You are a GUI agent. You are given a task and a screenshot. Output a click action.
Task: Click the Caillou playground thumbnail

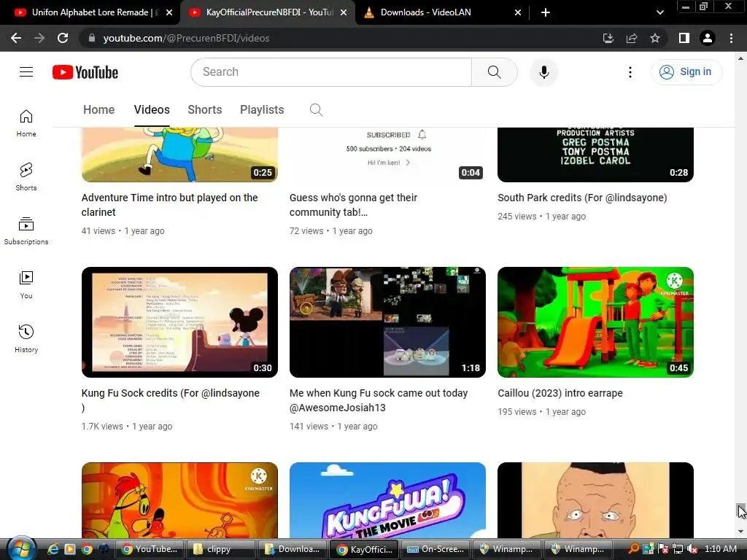[595, 322]
